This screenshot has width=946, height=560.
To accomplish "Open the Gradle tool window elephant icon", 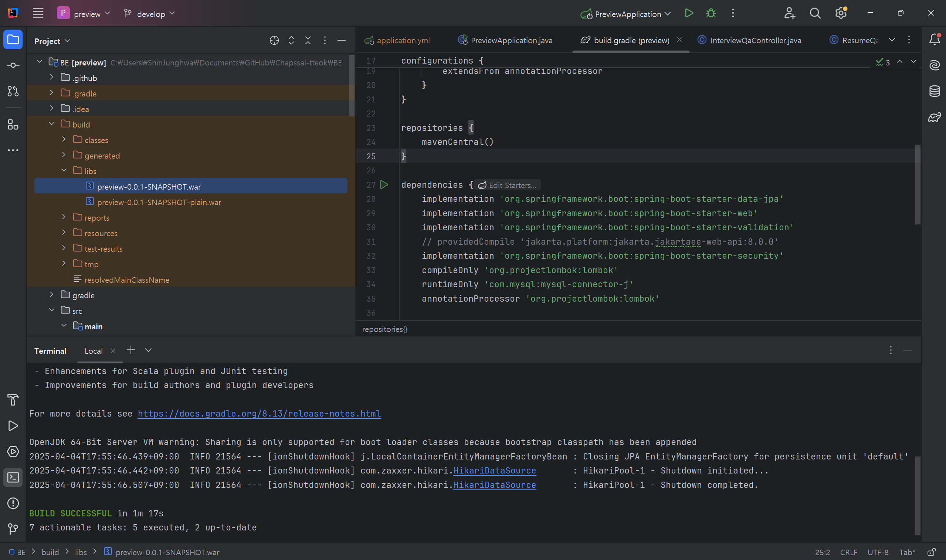I will 934,118.
